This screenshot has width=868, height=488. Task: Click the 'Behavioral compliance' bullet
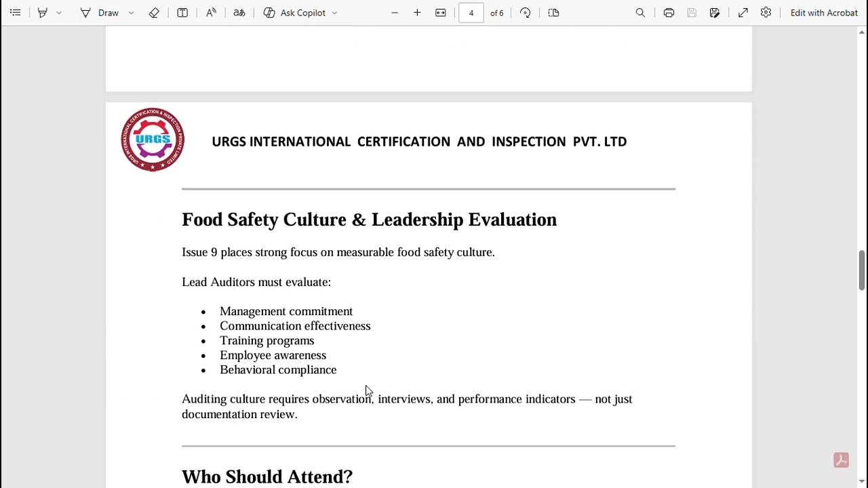click(x=278, y=370)
